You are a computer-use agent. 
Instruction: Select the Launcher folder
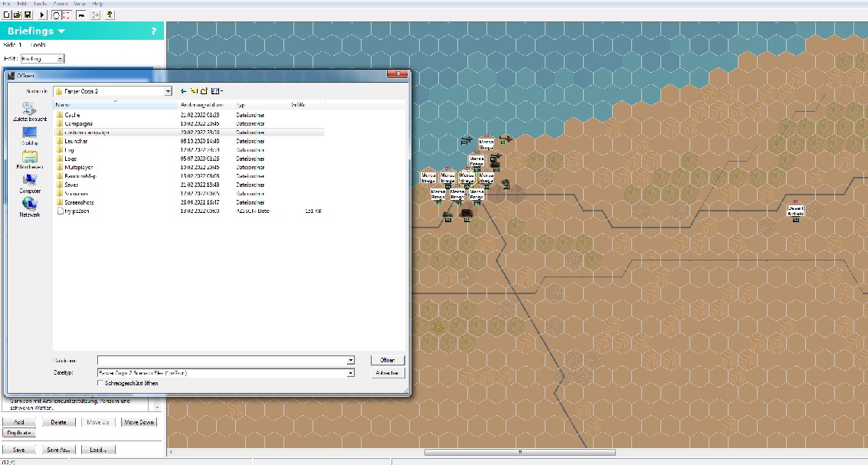[x=75, y=141]
